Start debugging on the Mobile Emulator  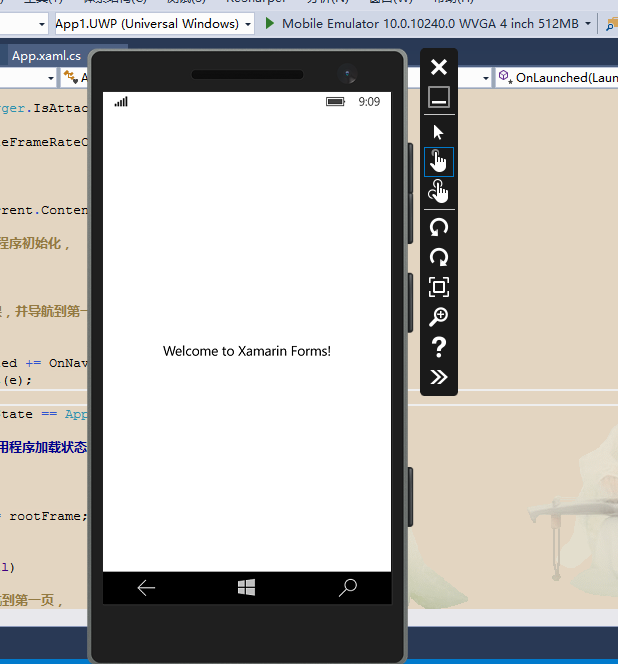pos(269,23)
